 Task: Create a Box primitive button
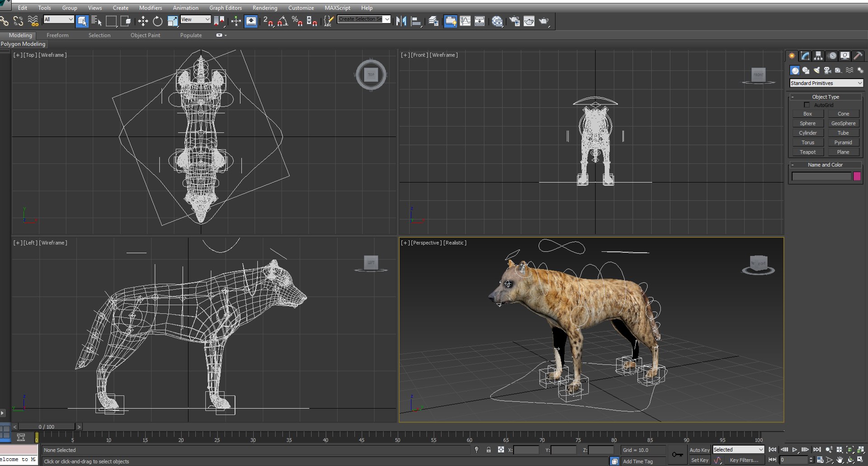808,114
